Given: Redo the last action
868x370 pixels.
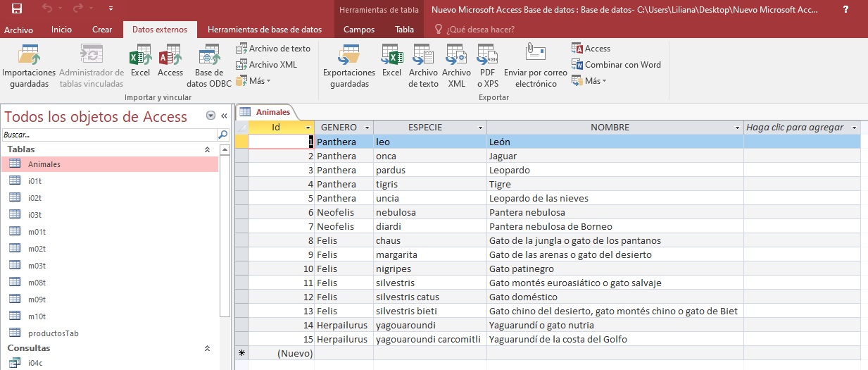Looking at the screenshot, I should pos(78,9).
